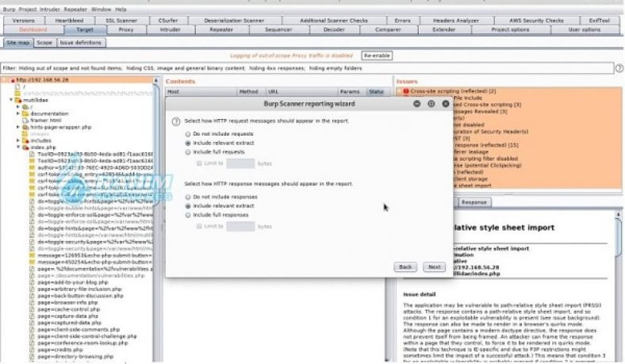
Task: Open the SSL Scanner tab
Action: click(x=121, y=21)
